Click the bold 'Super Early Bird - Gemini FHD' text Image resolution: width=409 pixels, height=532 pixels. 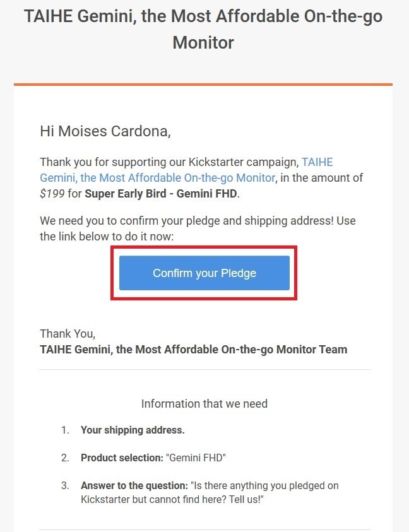click(161, 194)
